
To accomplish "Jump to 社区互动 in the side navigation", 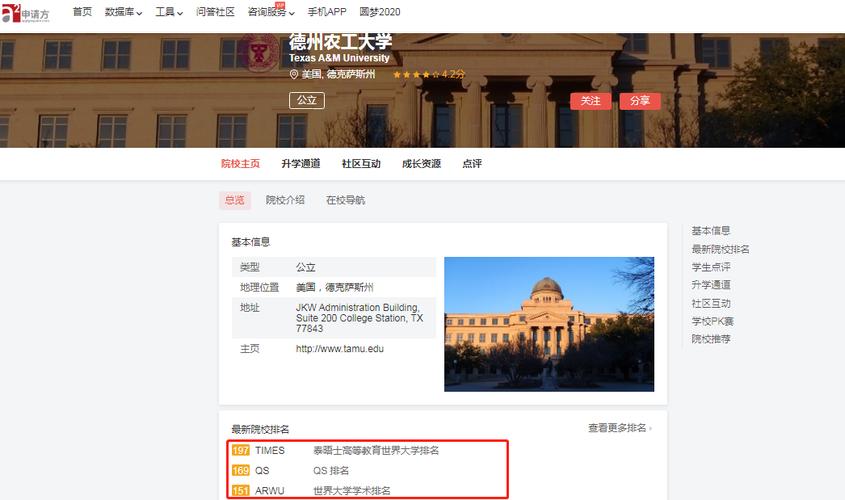I will [711, 303].
